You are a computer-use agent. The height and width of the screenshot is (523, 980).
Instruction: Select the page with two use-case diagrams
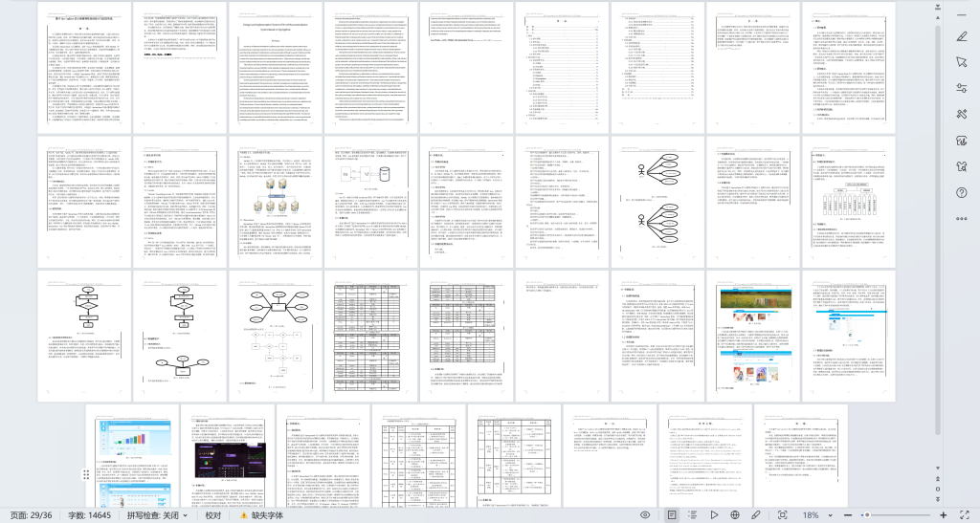coord(657,202)
